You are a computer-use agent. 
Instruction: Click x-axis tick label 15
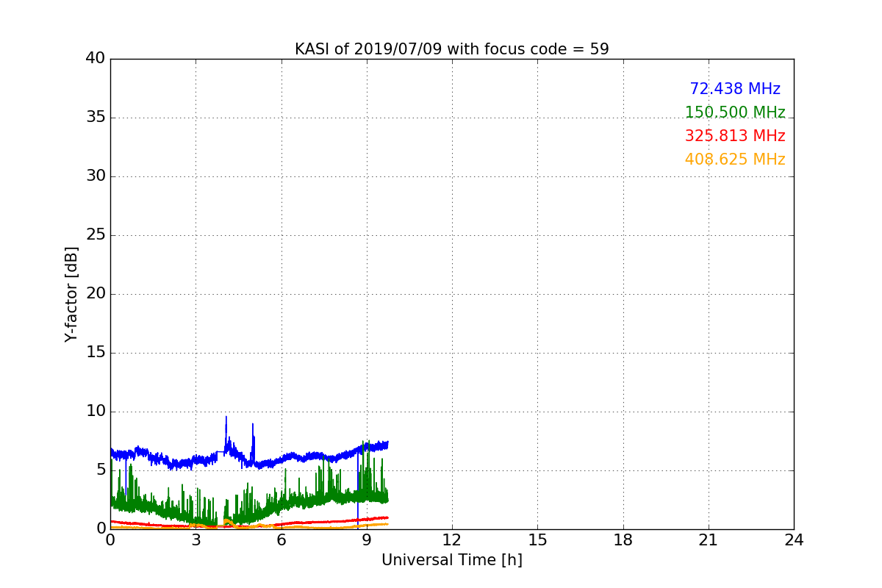coord(537,540)
